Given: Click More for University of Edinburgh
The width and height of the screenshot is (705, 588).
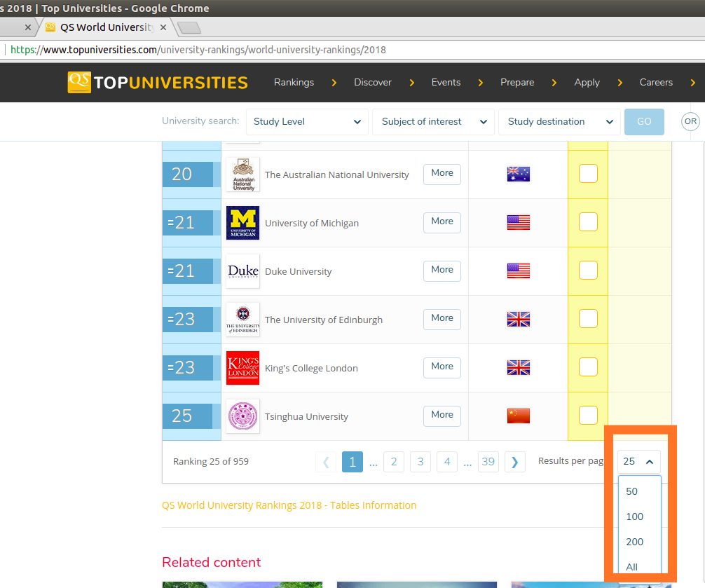Looking at the screenshot, I should tap(442, 319).
